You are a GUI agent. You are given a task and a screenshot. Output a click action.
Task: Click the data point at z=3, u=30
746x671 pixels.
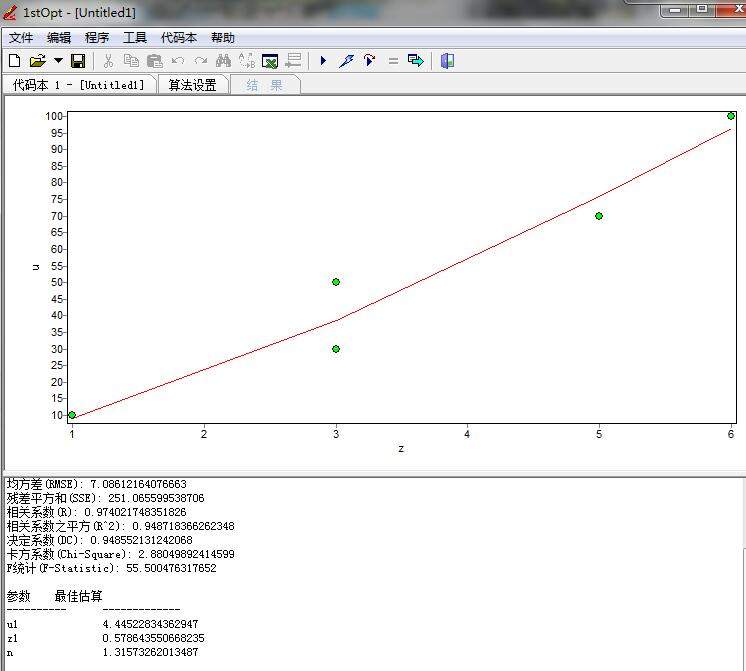click(336, 349)
